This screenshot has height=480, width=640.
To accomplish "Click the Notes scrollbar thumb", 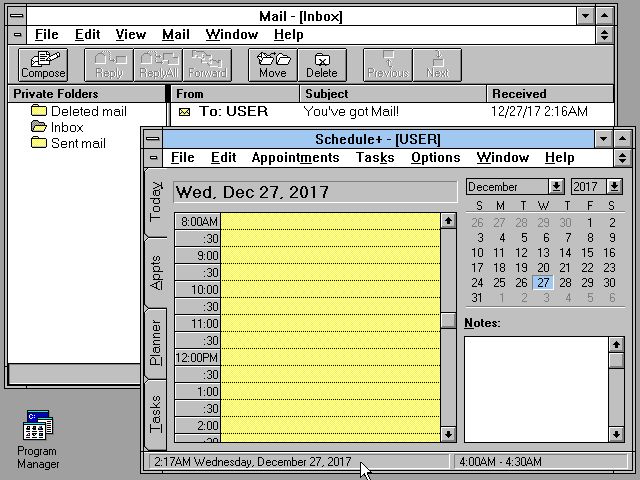I will pos(616,360).
